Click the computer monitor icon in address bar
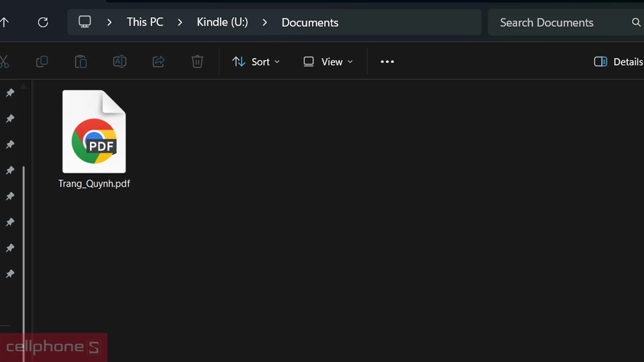Screen dimensions: 644x362 85,22
